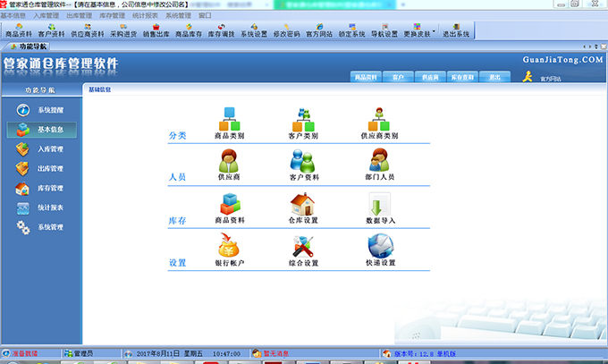Open 商品资料 icon in 库存 row
This screenshot has width=608, height=364.
[230, 208]
